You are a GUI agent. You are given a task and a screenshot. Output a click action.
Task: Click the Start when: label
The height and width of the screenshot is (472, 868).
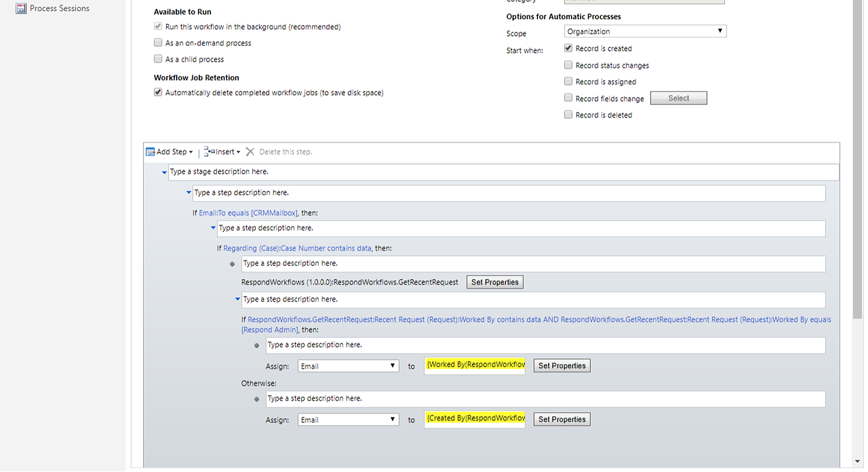click(x=524, y=51)
